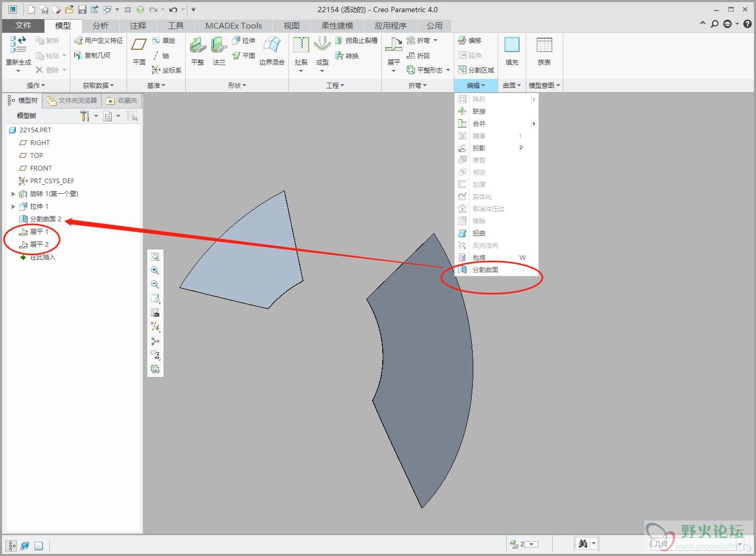This screenshot has width=756, height=556.
Task: Open the 平整形态 dropdown arrow
Action: 448,70
